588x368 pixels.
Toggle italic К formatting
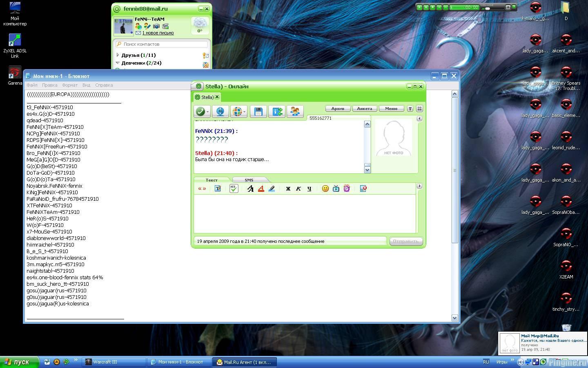tap(298, 188)
